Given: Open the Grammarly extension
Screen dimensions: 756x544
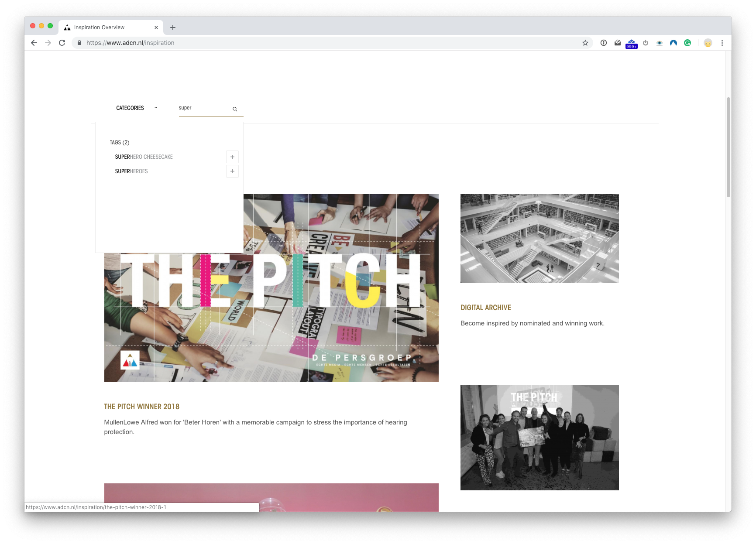Looking at the screenshot, I should click(687, 43).
